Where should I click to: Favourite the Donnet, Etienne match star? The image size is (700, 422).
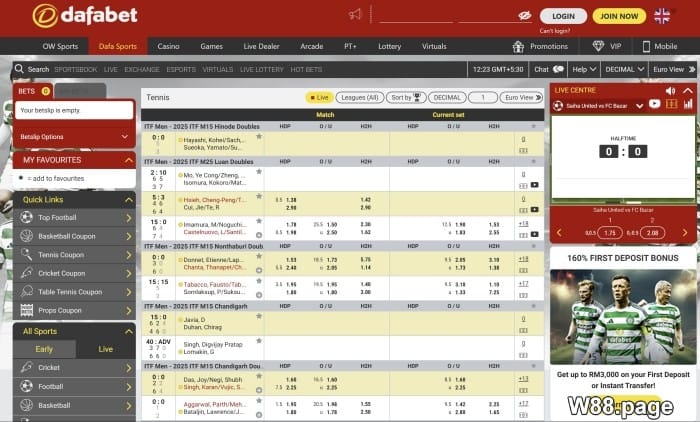click(x=259, y=256)
